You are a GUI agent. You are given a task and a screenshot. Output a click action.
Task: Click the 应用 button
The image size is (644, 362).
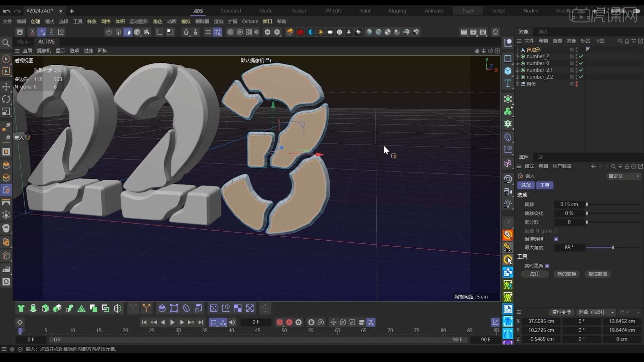(x=535, y=274)
